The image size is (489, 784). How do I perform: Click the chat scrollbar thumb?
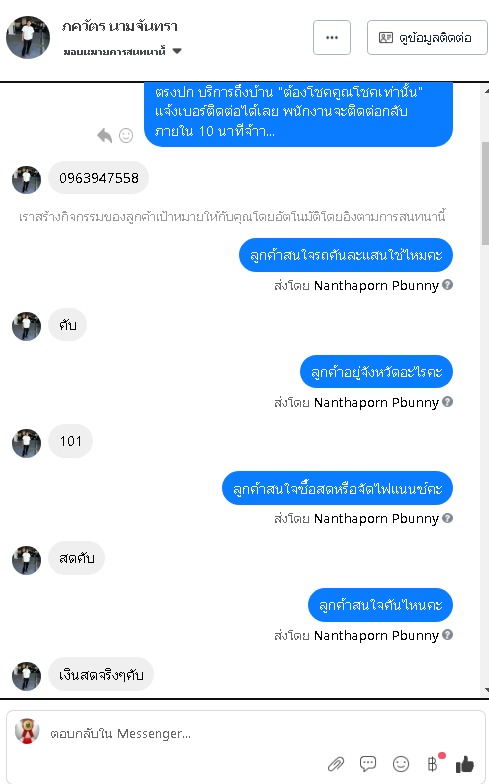pos(485,193)
